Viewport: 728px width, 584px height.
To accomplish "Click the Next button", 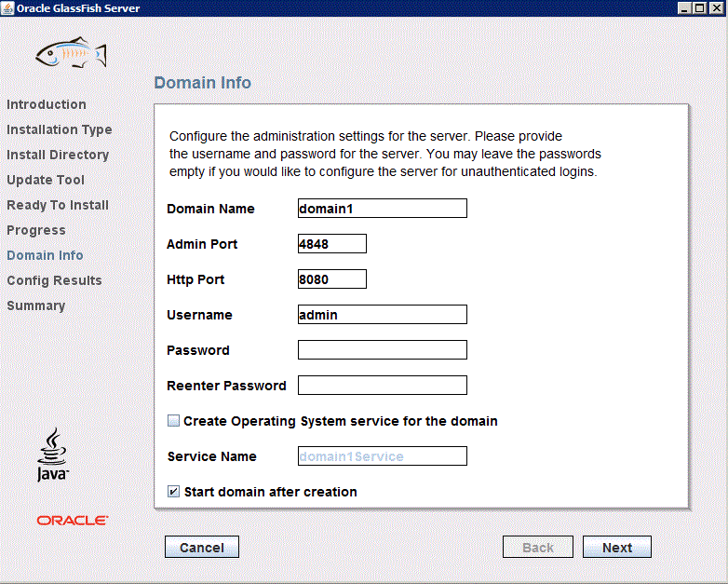I will (617, 547).
